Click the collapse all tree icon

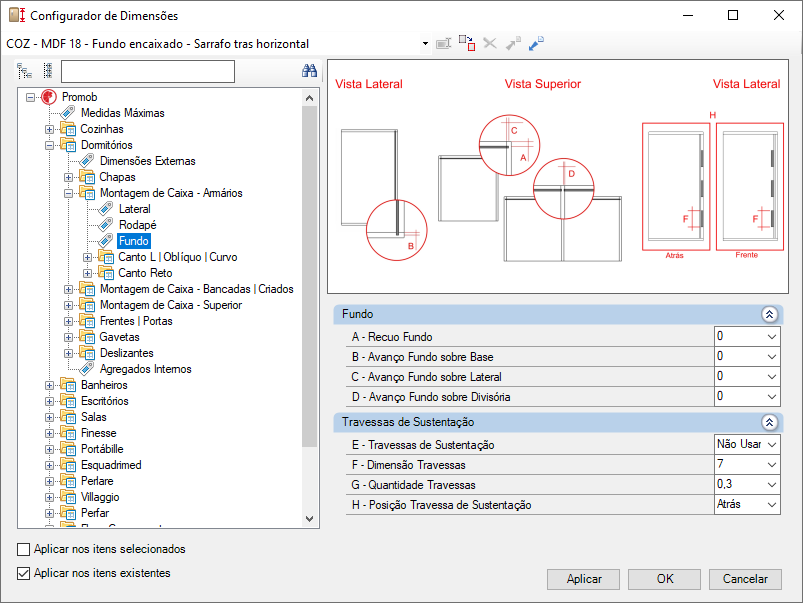tap(48, 71)
